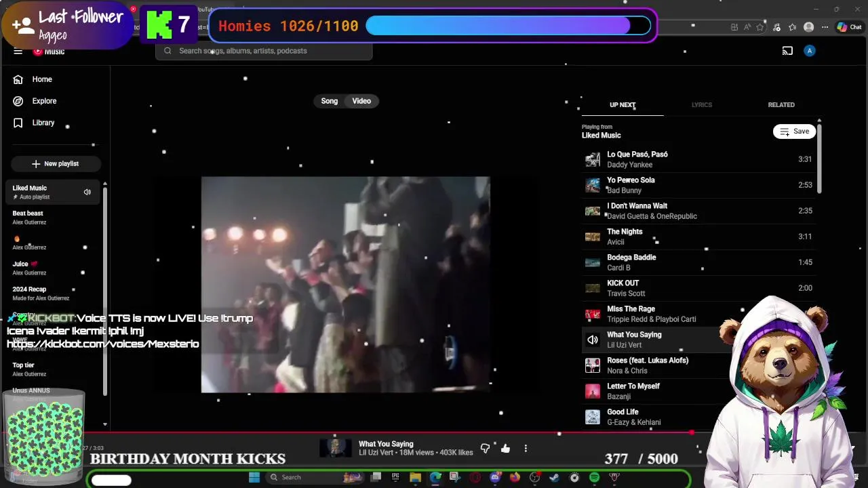868x488 pixels.
Task: Click Lo Que Pasó, Pasó album thumbnail
Action: pos(593,159)
